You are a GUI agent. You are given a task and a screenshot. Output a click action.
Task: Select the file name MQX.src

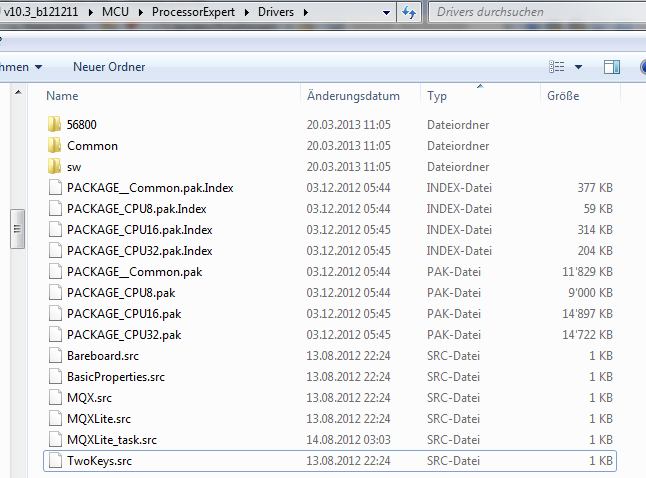click(89, 398)
